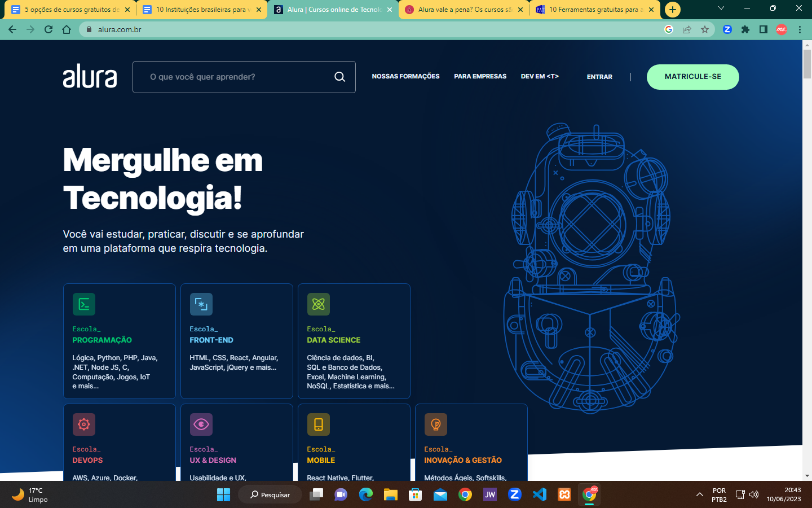The height and width of the screenshot is (508, 812).
Task: Open the Data Science atom icon
Action: (x=319, y=304)
